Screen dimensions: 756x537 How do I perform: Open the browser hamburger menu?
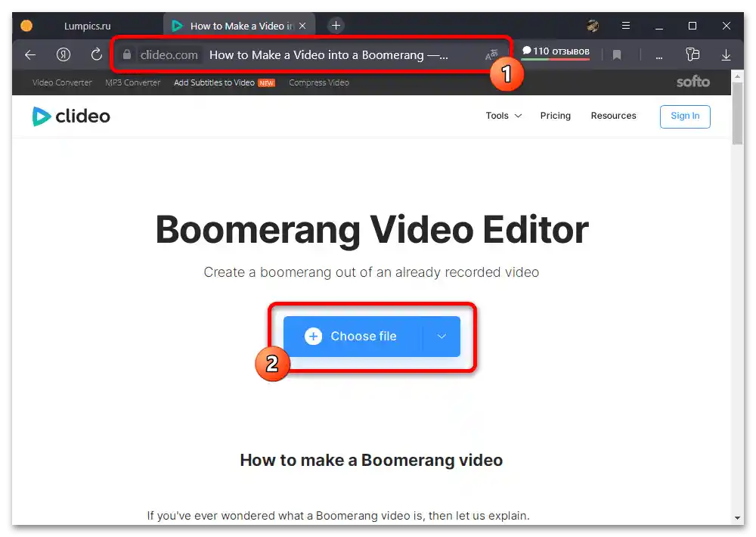click(x=626, y=26)
